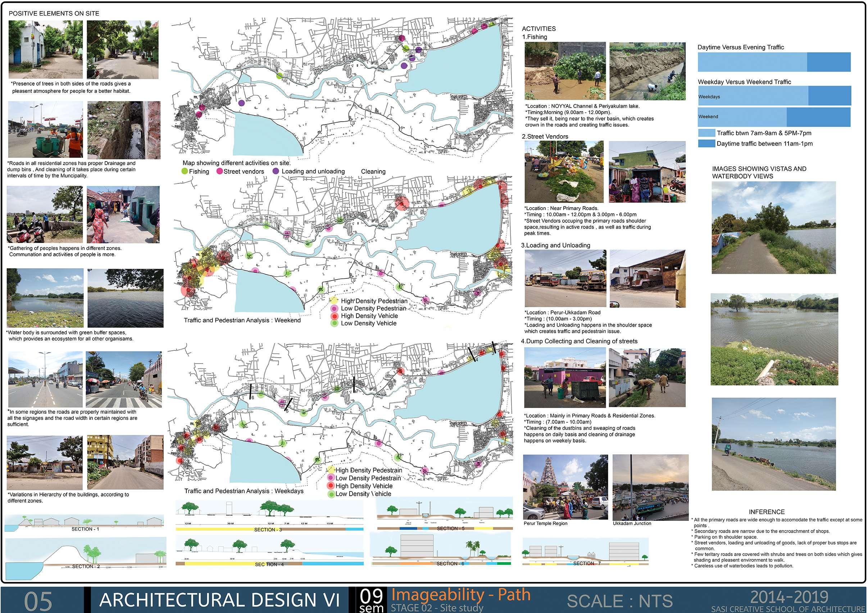Image resolution: width=868 pixels, height=613 pixels.
Task: Click the green Fishing legend dot
Action: click(185, 171)
